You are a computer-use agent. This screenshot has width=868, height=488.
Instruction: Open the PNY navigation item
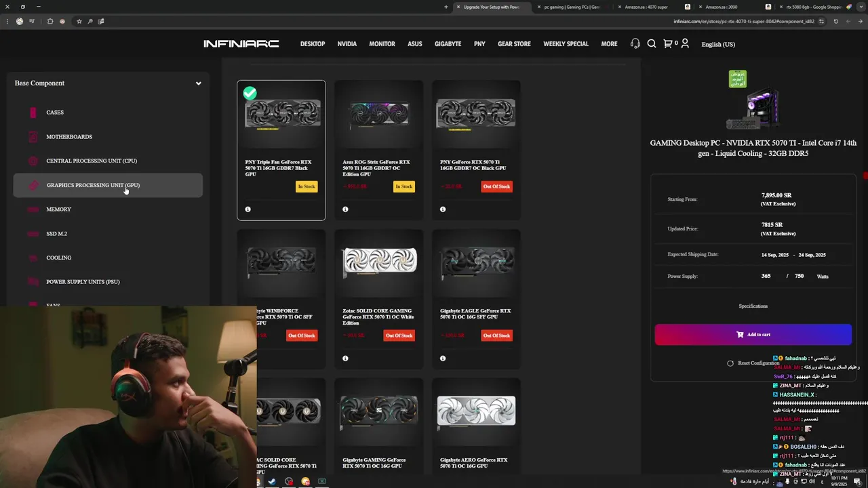(x=479, y=44)
